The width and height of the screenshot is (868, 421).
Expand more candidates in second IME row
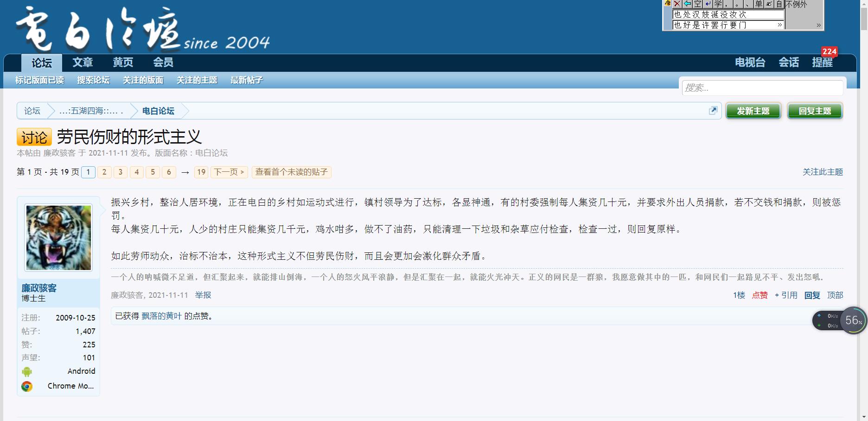(779, 25)
